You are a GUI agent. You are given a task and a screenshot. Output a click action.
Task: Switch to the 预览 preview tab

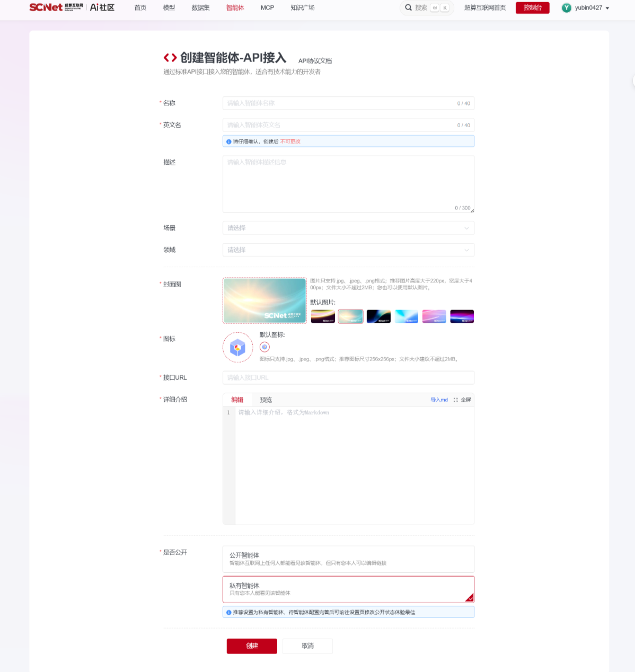266,400
